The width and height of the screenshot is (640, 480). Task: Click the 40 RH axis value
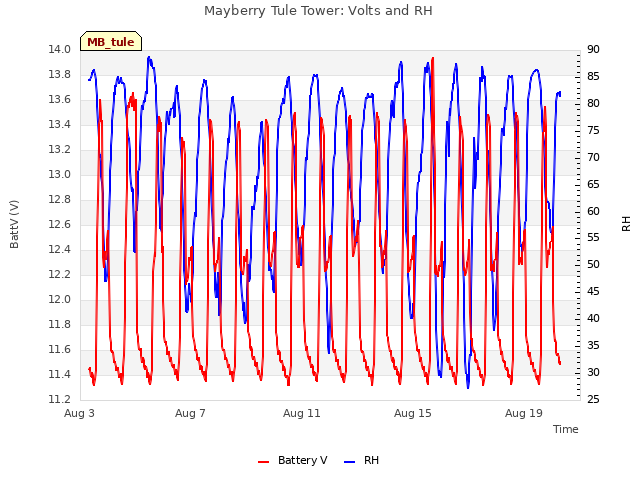pos(593,318)
